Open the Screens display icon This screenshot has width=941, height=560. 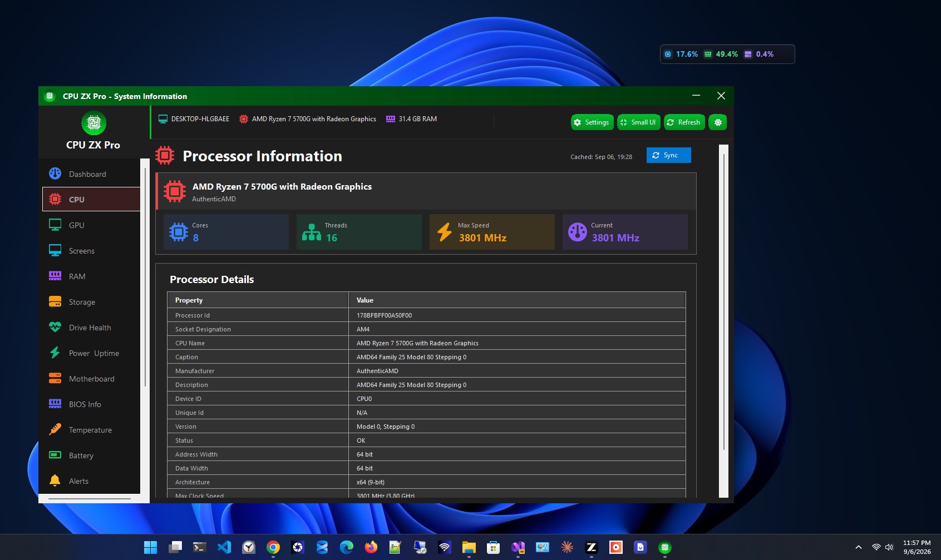55,250
